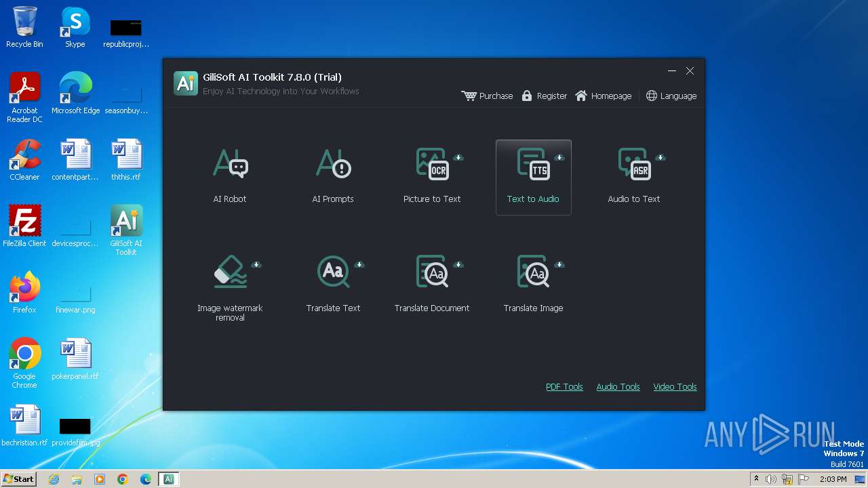
Task: Open Chrome from the taskbar
Action: [x=123, y=479]
